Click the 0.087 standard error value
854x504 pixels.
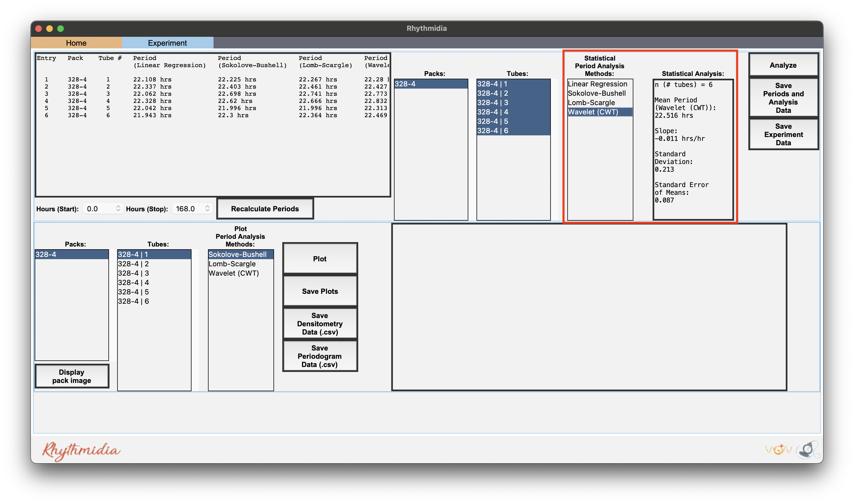pyautogui.click(x=664, y=200)
